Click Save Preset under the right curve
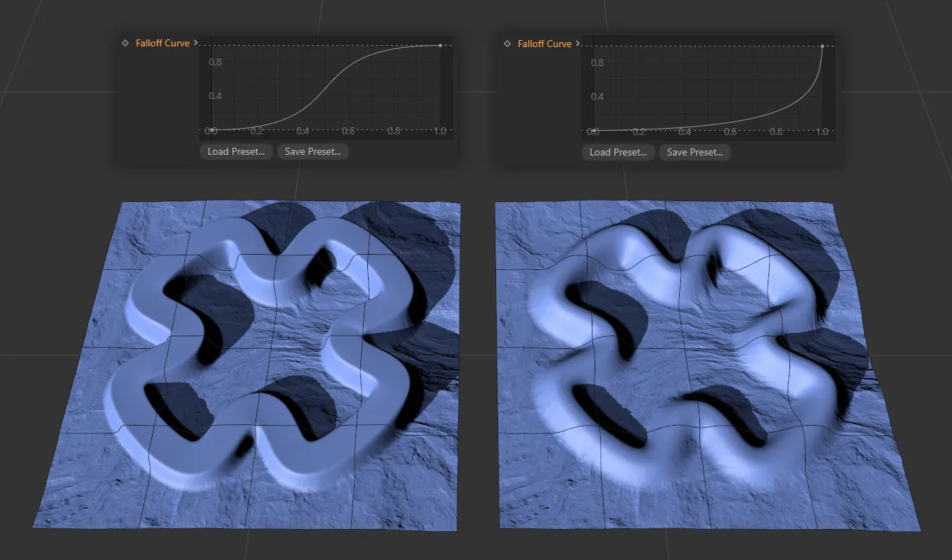Image resolution: width=952 pixels, height=560 pixels. [694, 152]
